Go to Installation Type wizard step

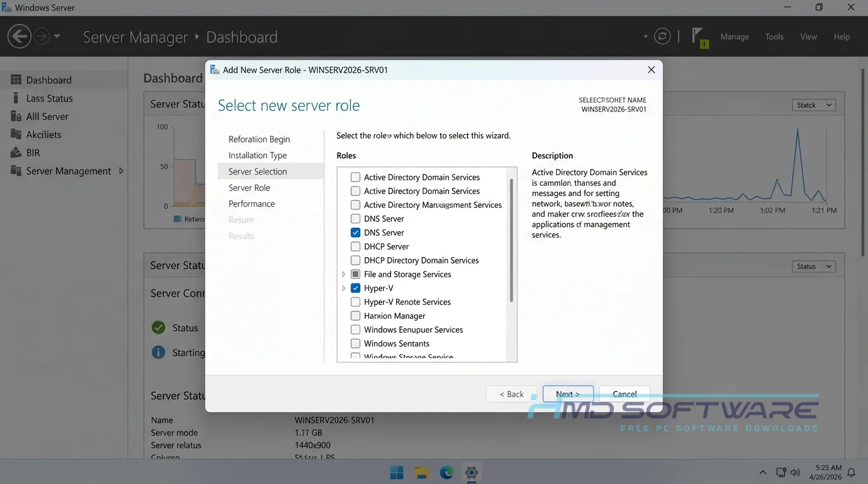tap(257, 155)
